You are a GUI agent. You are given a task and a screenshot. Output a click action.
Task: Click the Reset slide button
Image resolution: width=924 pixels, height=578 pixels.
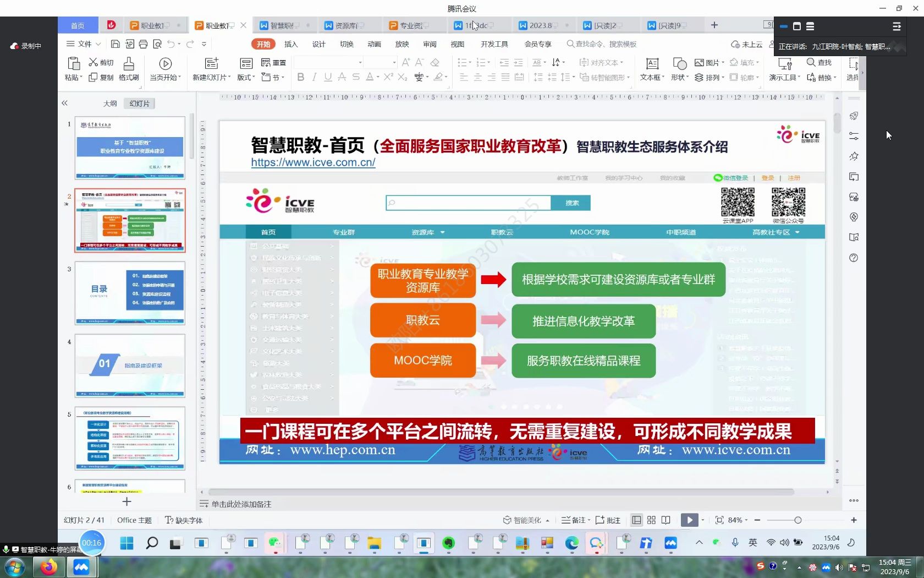pos(273,62)
